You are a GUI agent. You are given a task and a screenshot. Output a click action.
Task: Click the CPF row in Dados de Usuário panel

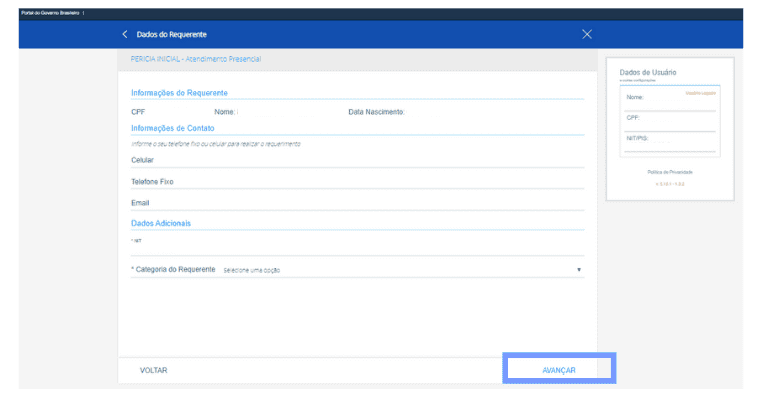pyautogui.click(x=670, y=119)
